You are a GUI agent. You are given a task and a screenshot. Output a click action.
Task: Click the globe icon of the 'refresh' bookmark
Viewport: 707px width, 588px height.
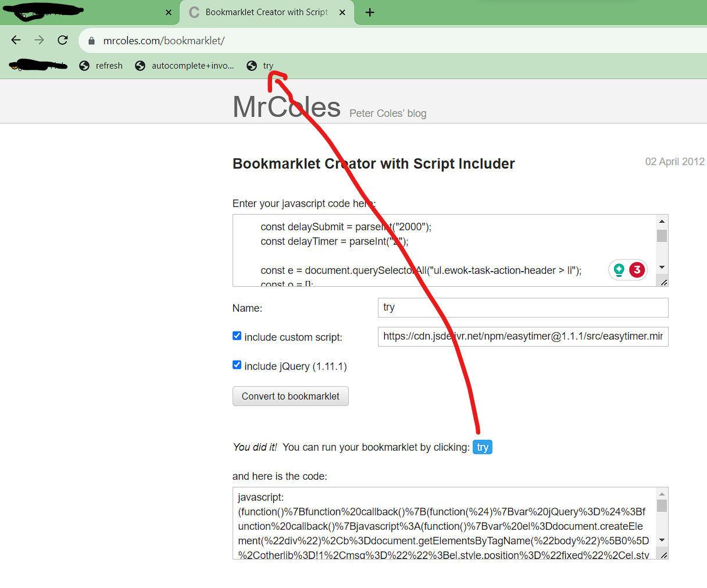point(84,66)
